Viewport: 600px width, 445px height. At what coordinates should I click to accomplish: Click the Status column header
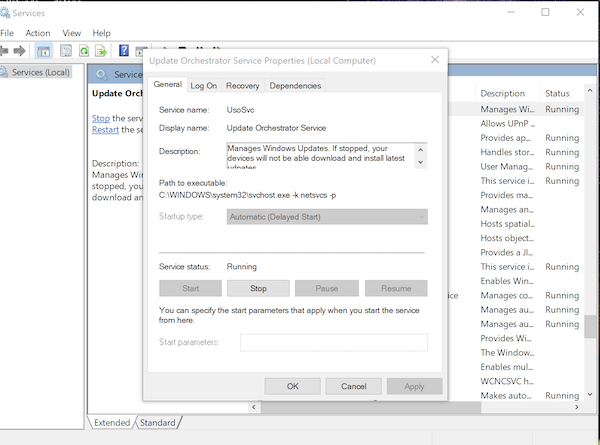point(557,93)
